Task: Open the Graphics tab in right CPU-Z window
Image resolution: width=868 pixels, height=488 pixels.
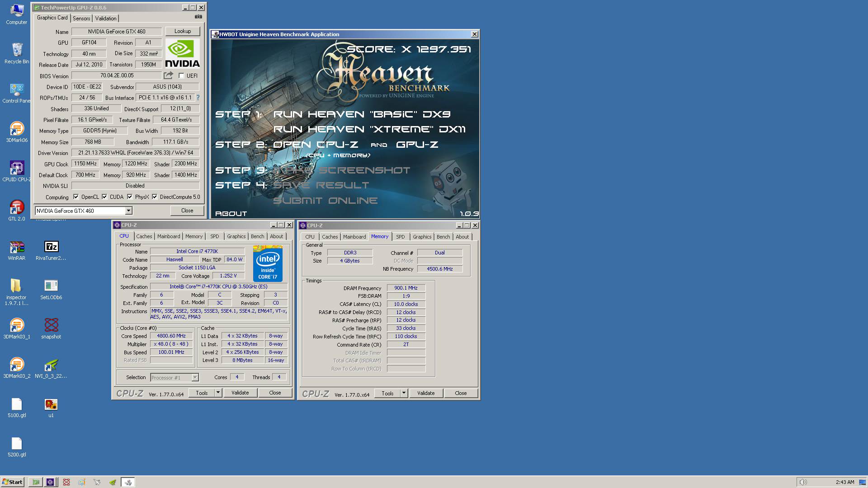Action: click(x=422, y=237)
